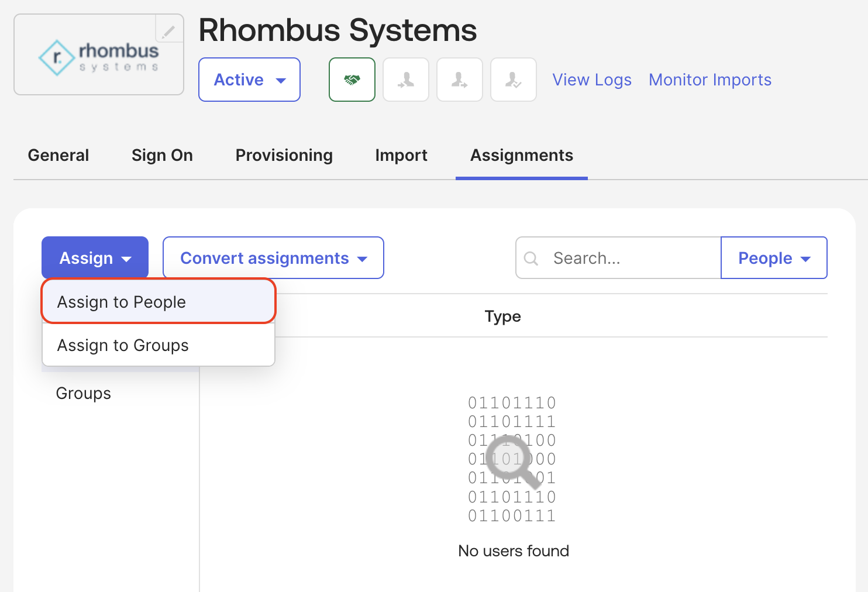Screen dimensions: 868x592
Task: Click the Rhombus Systems logo image
Action: pyautogui.click(x=99, y=57)
